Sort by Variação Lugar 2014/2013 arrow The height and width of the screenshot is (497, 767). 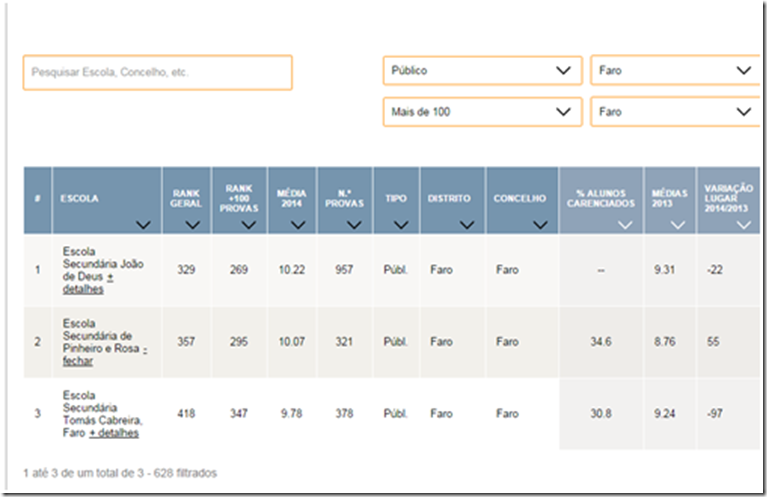pyautogui.click(x=743, y=225)
